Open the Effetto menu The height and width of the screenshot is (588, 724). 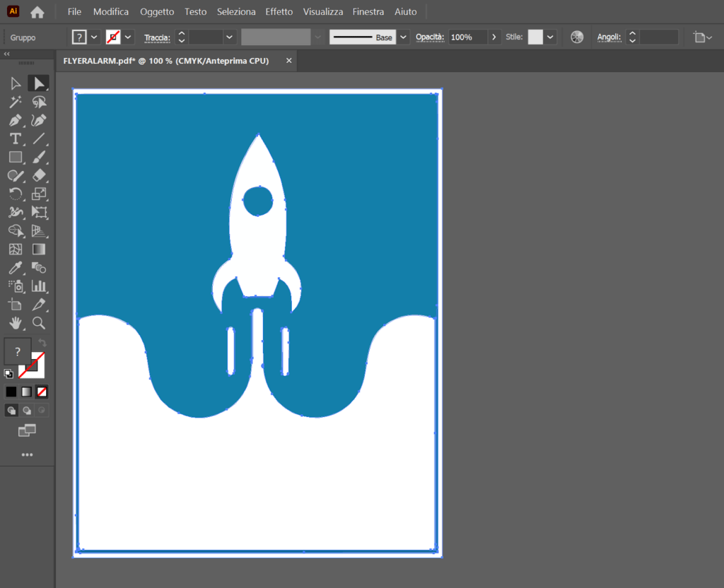click(279, 12)
